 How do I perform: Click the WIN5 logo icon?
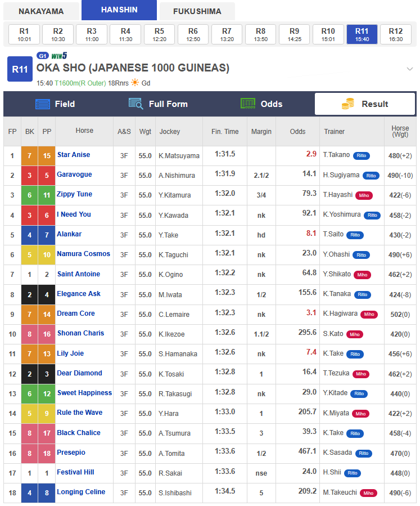pyautogui.click(x=59, y=56)
